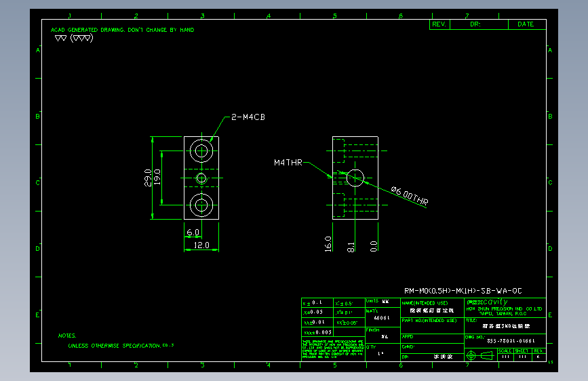The height and width of the screenshot is (381, 588).
Task: Select the 16.0 ordinate dimension
Action: click(328, 244)
